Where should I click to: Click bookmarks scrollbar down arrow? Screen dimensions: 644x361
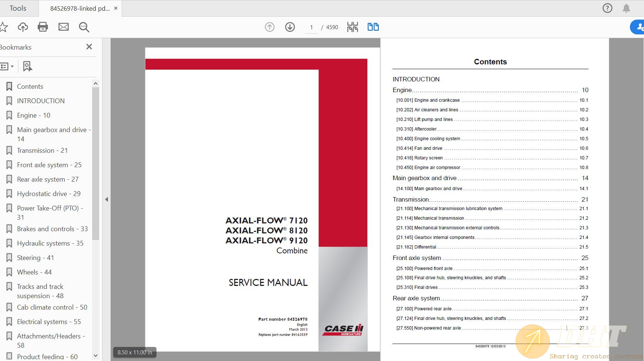click(96, 355)
